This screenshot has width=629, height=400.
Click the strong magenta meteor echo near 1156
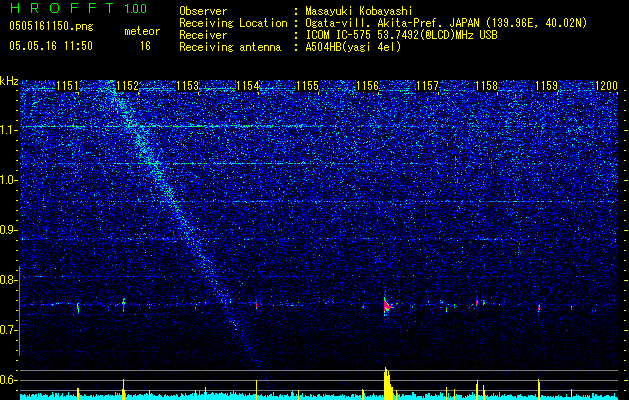tap(387, 307)
